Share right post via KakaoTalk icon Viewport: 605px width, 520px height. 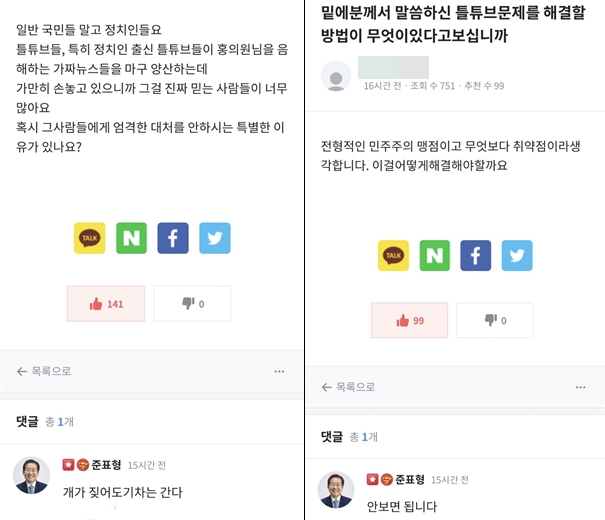coord(393,255)
